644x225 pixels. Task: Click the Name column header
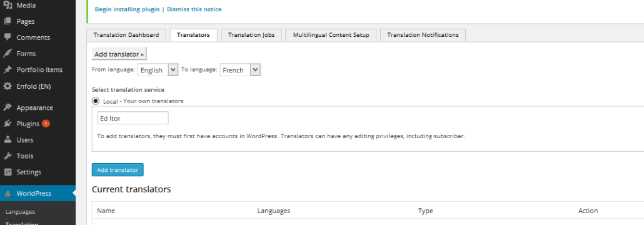tap(106, 211)
